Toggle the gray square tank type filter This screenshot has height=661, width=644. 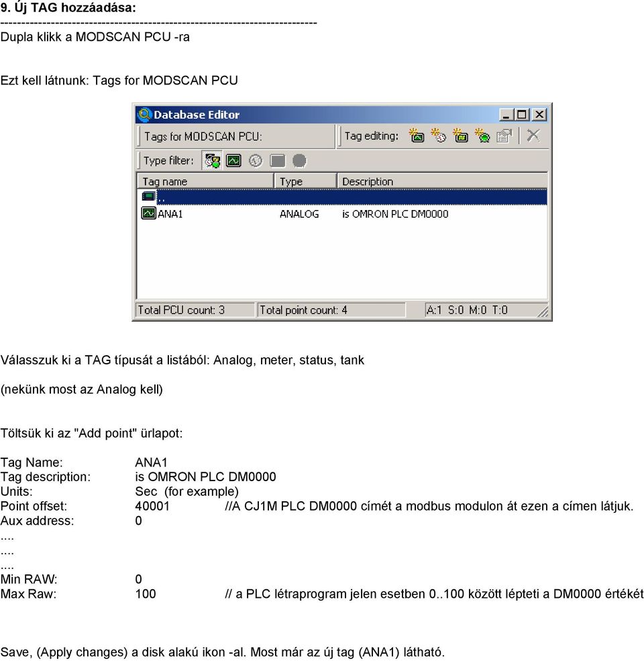(x=277, y=160)
